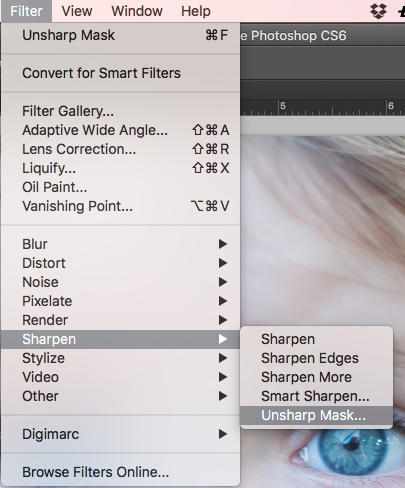The height and width of the screenshot is (488, 405).
Task: Choose Convert for Smart Filters
Action: point(120,73)
